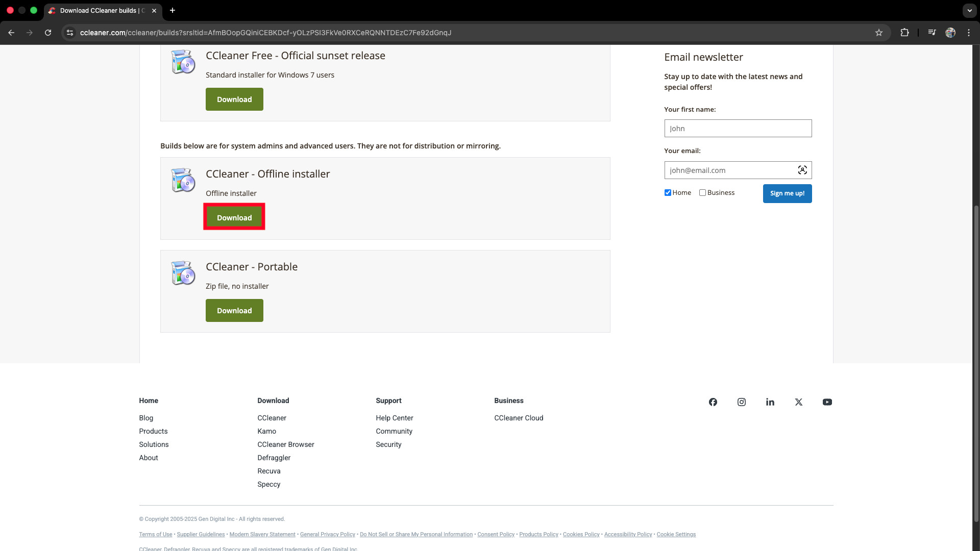980x551 pixels.
Task: Uncheck the Home newsletter checkbox
Action: point(668,192)
